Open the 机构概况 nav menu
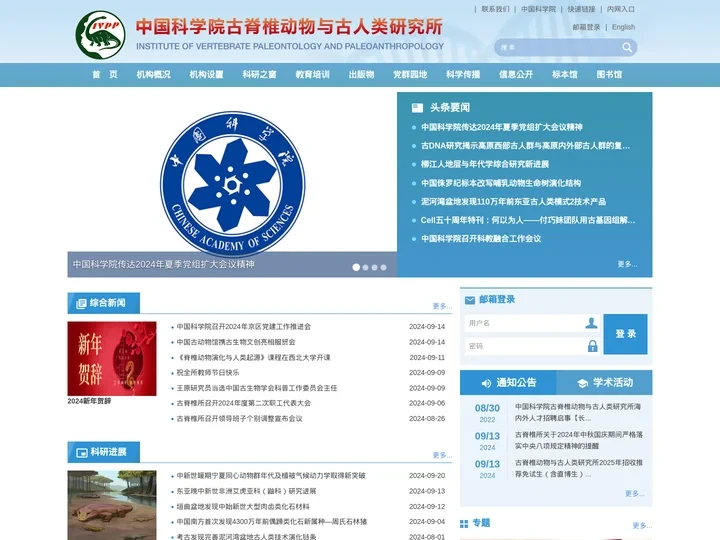The width and height of the screenshot is (720, 540). [153, 74]
